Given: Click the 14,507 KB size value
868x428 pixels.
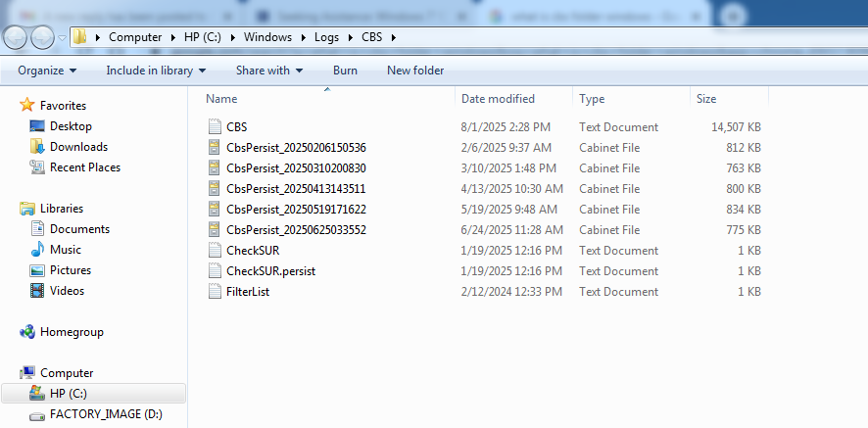Looking at the screenshot, I should click(736, 126).
